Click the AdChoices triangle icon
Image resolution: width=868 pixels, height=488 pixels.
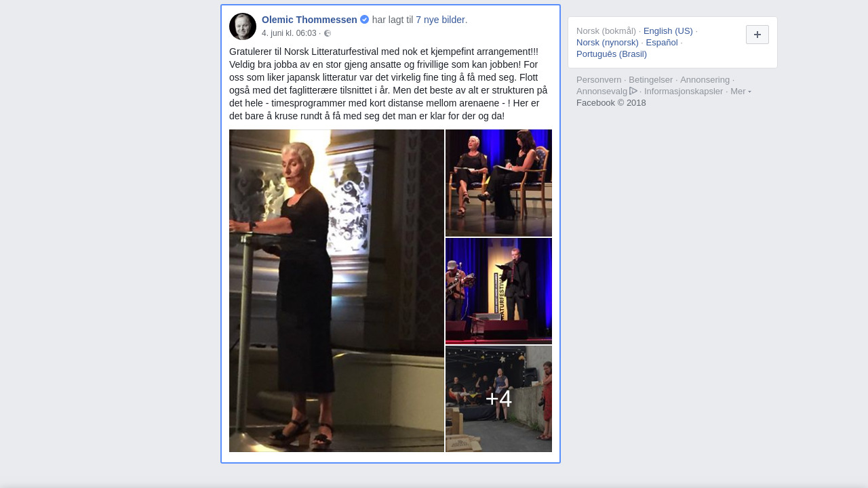(x=633, y=91)
